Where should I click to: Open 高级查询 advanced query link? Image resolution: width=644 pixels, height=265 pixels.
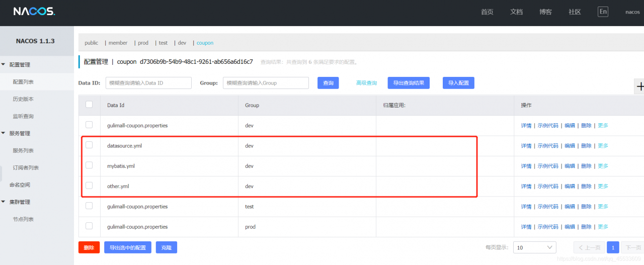tap(366, 83)
